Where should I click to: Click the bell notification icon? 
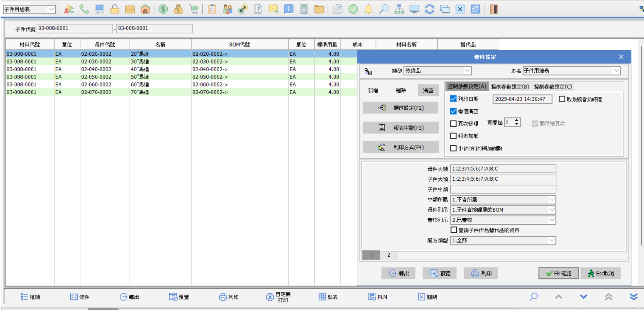pyautogui.click(x=368, y=9)
